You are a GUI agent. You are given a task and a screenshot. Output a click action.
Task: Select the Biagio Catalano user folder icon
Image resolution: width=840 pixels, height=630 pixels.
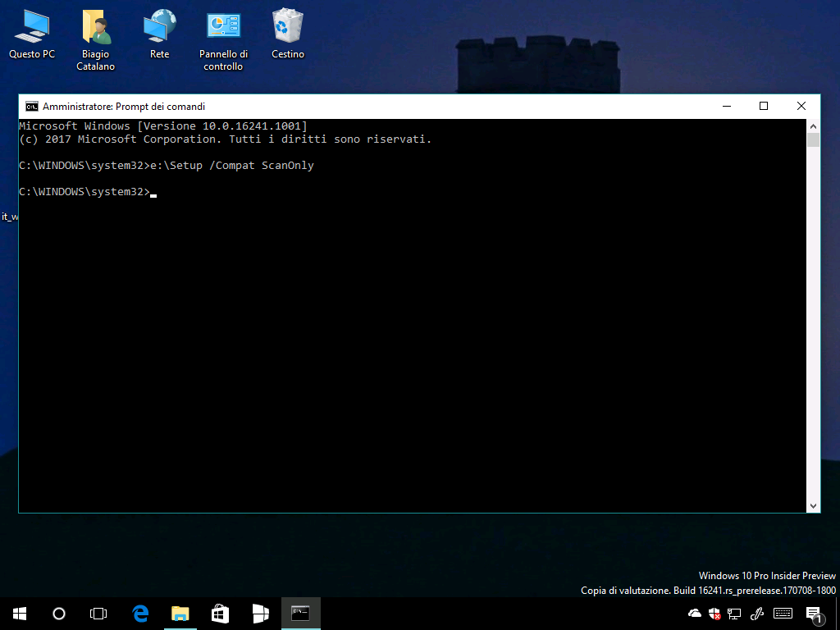coord(95,40)
